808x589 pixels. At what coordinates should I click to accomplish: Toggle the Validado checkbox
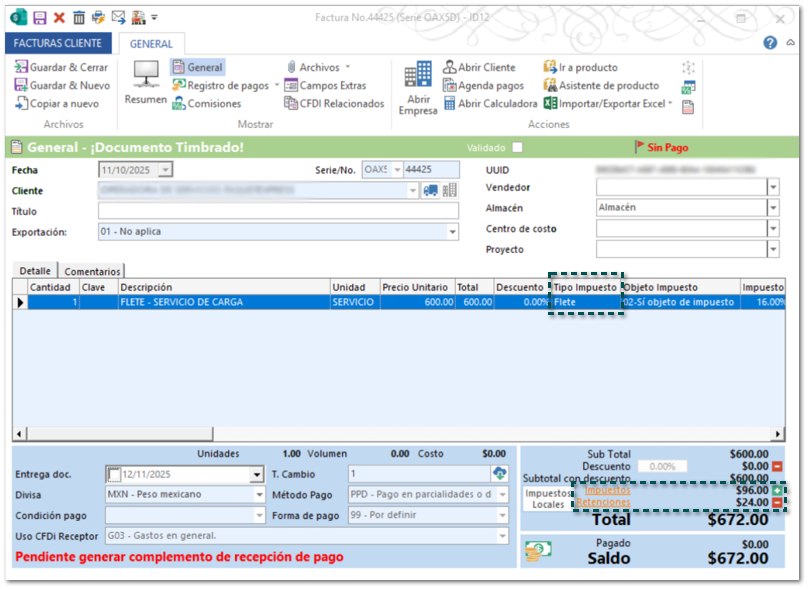tap(517, 148)
